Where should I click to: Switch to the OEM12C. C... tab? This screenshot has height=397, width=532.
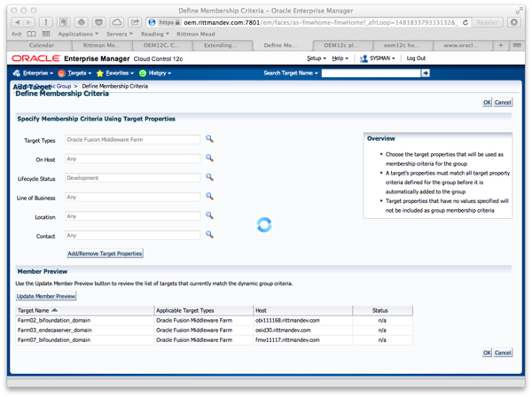click(161, 45)
